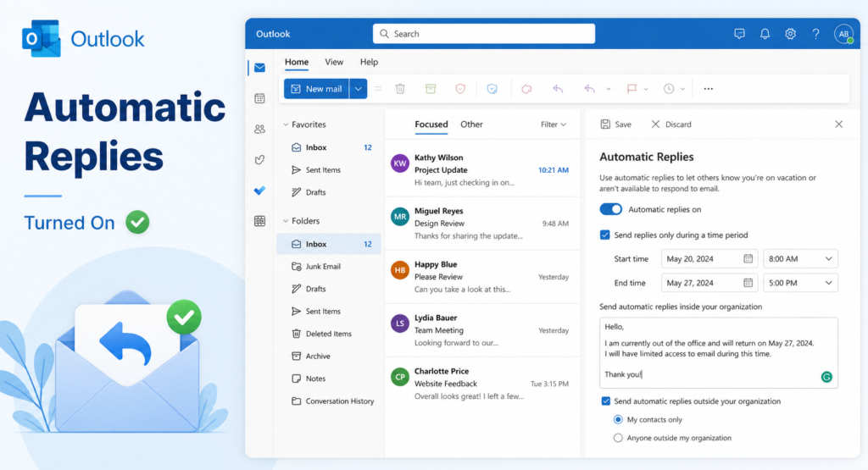Click the Snooze clock icon in toolbar

(x=669, y=88)
